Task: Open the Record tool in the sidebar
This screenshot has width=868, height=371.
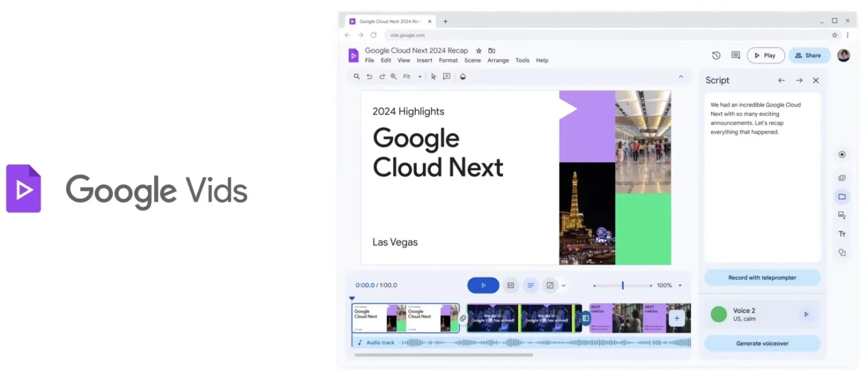Action: click(x=842, y=155)
